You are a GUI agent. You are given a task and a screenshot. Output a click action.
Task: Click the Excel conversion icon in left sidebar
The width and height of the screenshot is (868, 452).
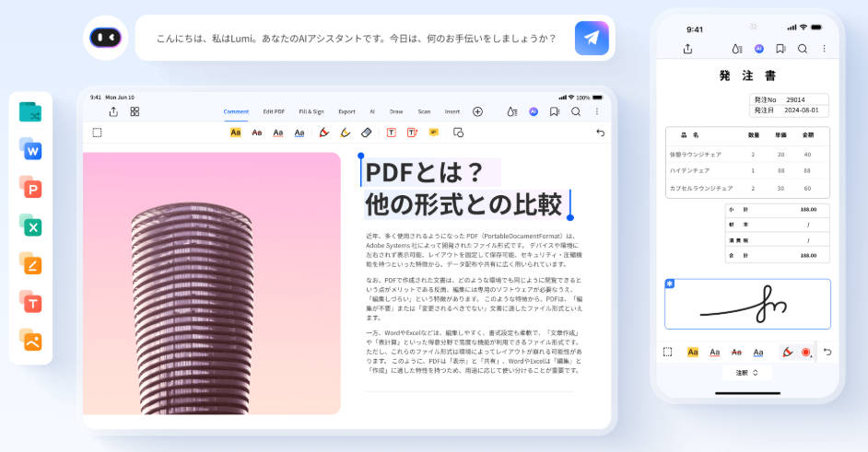click(x=30, y=225)
